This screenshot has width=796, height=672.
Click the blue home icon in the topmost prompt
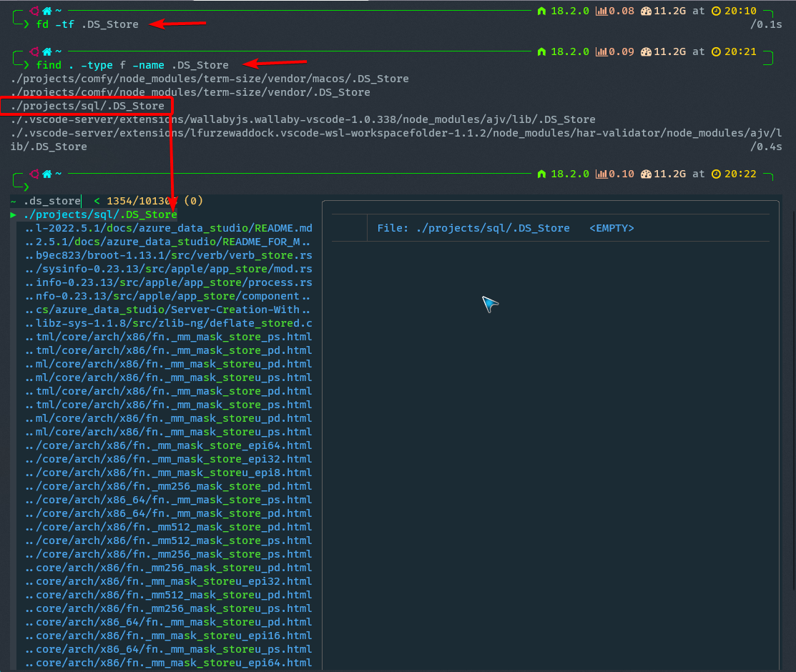pyautogui.click(x=46, y=10)
